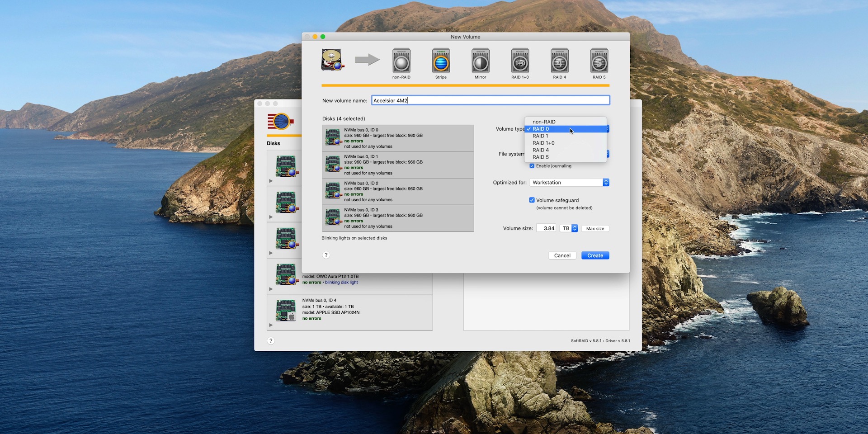Pick non-RAID from the volume type list

pos(544,122)
